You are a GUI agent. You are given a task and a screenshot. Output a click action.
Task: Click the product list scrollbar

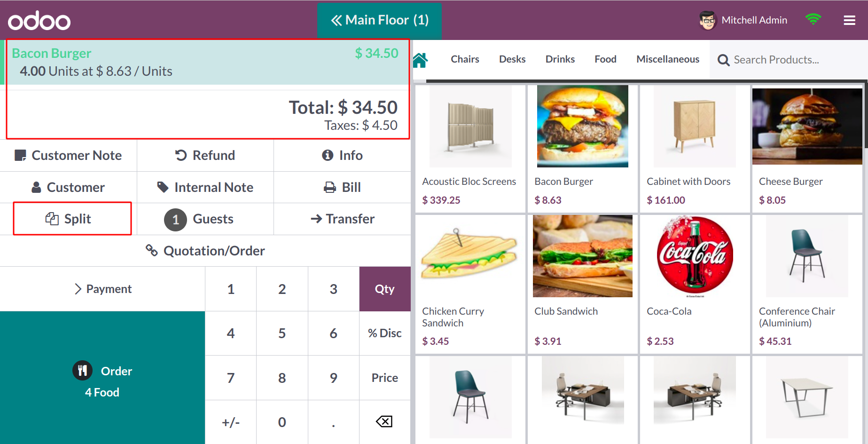(x=866, y=118)
